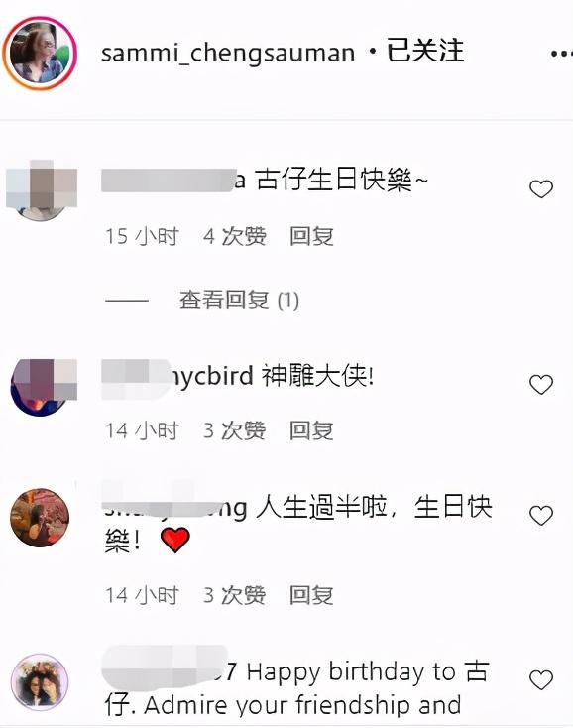This screenshot has height=728, width=573.
Task: Reply to the 神雕大侠 comment
Action: [x=311, y=430]
